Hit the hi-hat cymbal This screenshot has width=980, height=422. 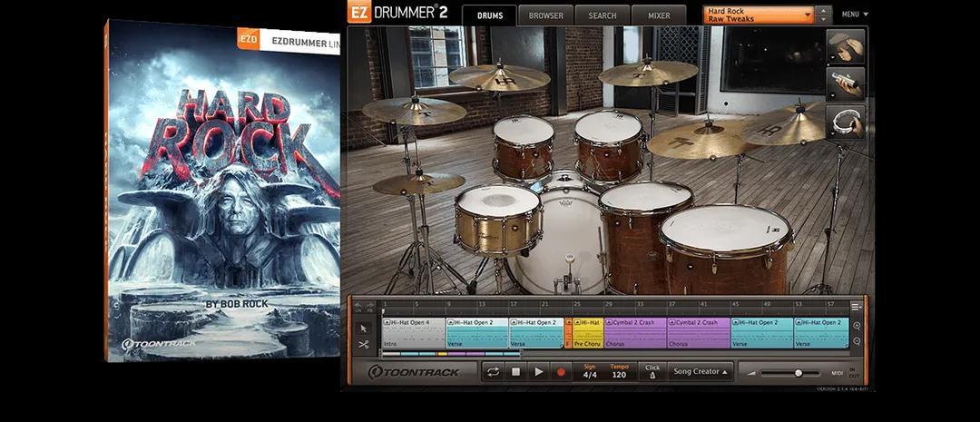[419, 183]
